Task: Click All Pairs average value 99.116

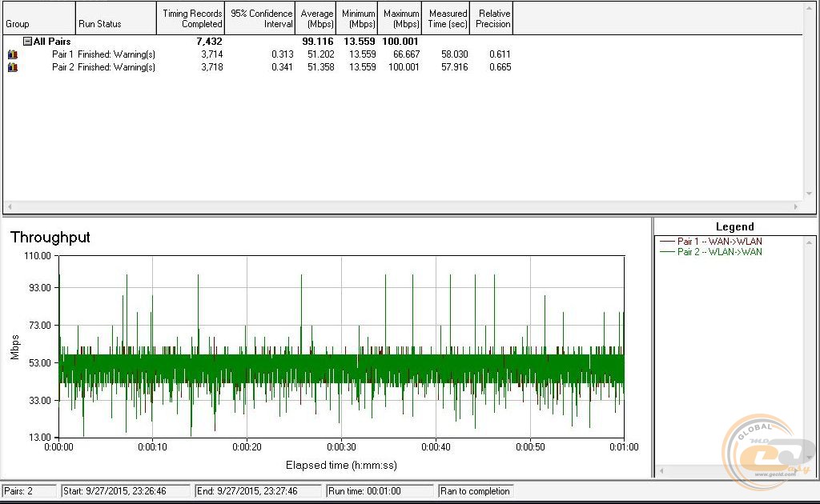Action: pos(318,42)
